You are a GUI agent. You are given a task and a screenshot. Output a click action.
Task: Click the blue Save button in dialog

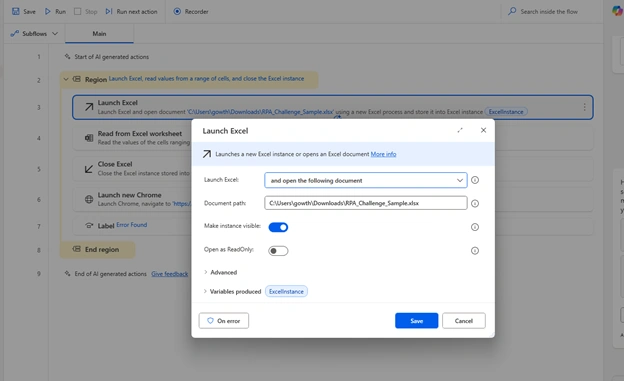tap(416, 320)
